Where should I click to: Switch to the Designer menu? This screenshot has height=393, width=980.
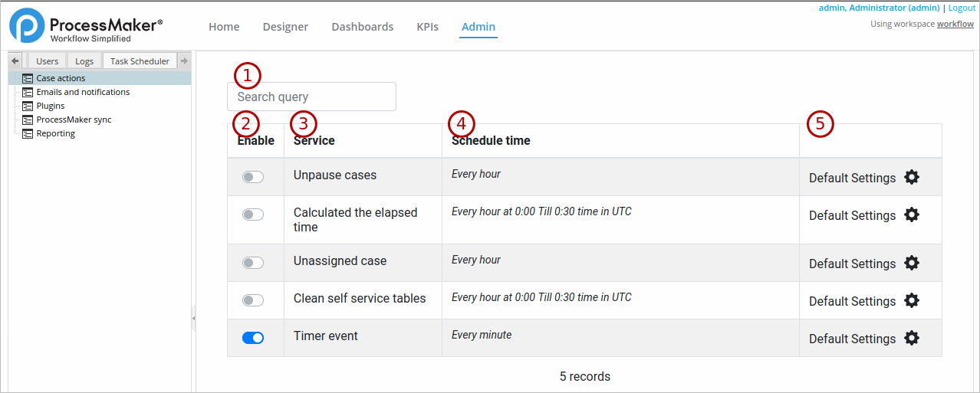pos(285,27)
